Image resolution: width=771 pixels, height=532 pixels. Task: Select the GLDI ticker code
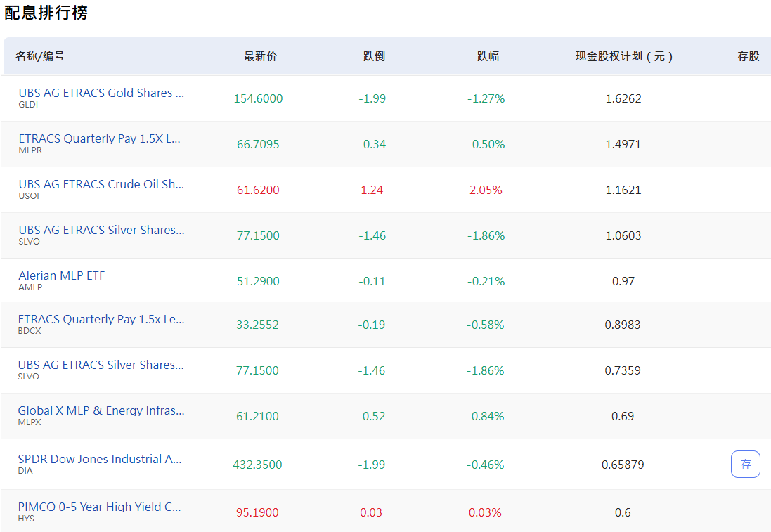(x=28, y=104)
